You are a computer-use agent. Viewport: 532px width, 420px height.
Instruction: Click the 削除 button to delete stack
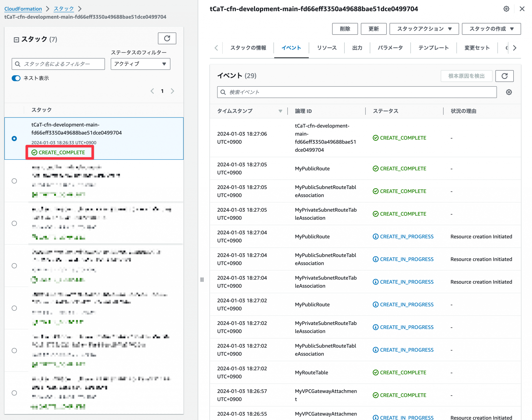[345, 29]
